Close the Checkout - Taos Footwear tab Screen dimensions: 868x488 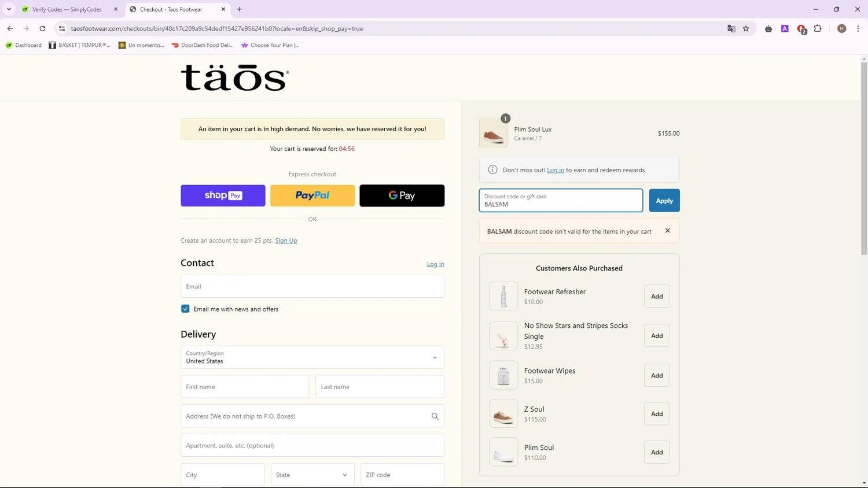(223, 9)
